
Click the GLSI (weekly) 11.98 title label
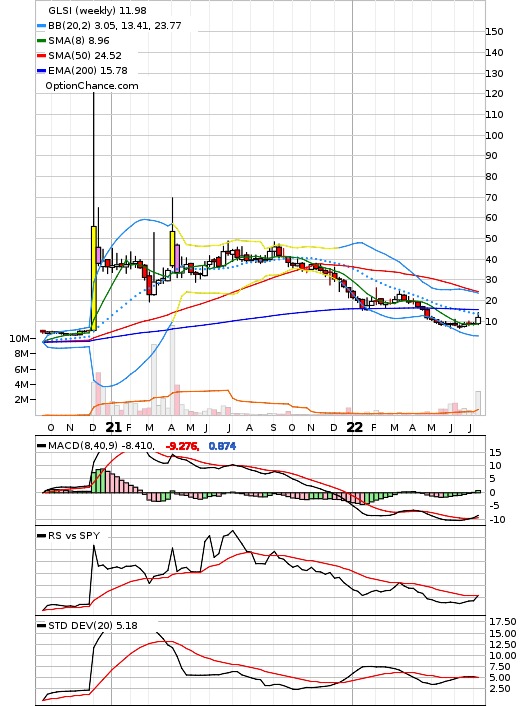(97, 10)
